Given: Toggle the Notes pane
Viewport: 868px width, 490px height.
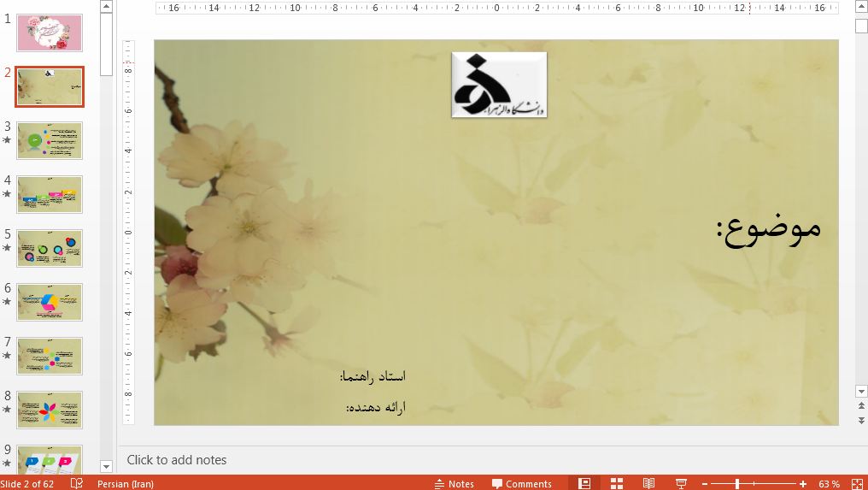Looking at the screenshot, I should click(x=455, y=484).
